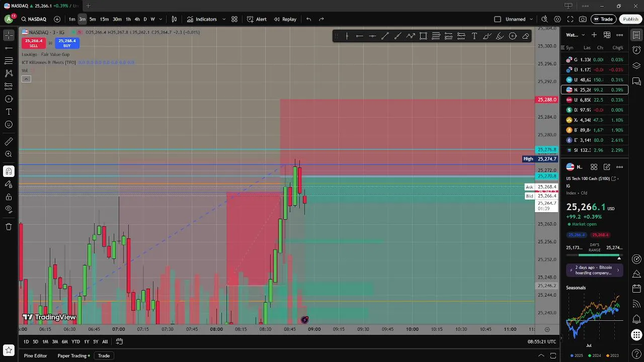This screenshot has width=644, height=362.
Task: Open chart settings hexagon icon
Action: coord(557,19)
